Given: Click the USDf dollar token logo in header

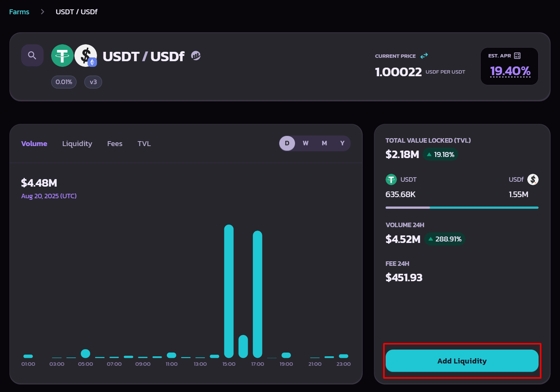Looking at the screenshot, I should click(x=86, y=56).
